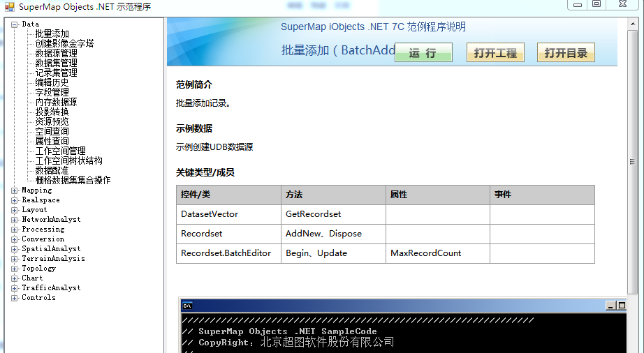Screen dimensions: 644x353
Task: Select 工作空间管理 sample
Action: (60, 151)
